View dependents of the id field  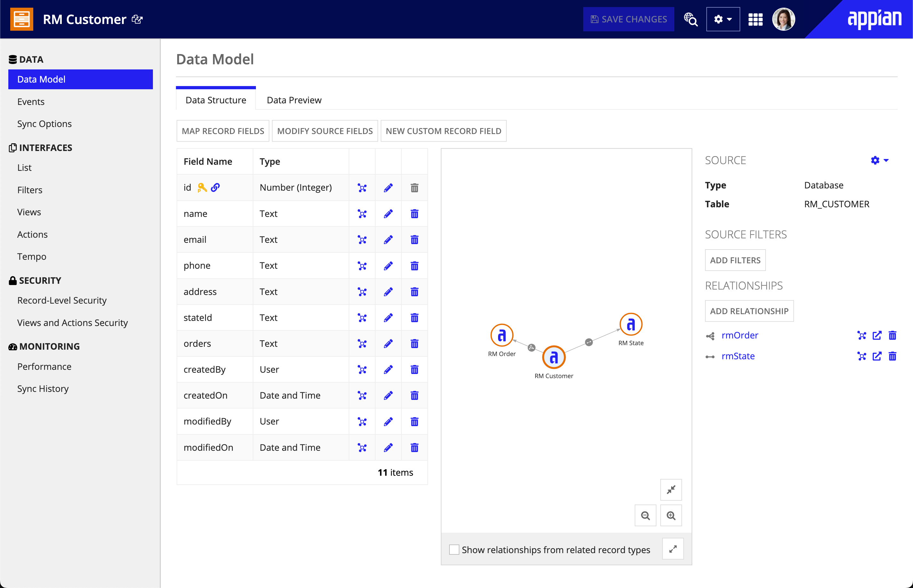pos(362,188)
